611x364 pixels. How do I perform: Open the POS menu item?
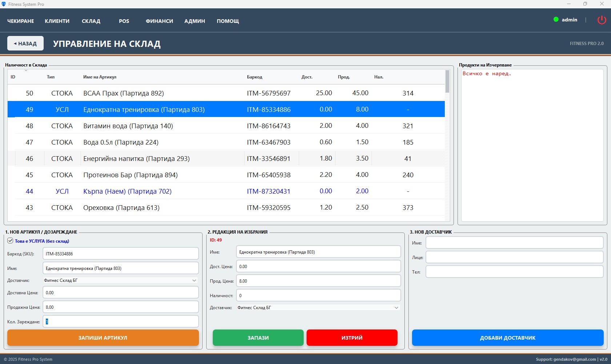pos(124,21)
